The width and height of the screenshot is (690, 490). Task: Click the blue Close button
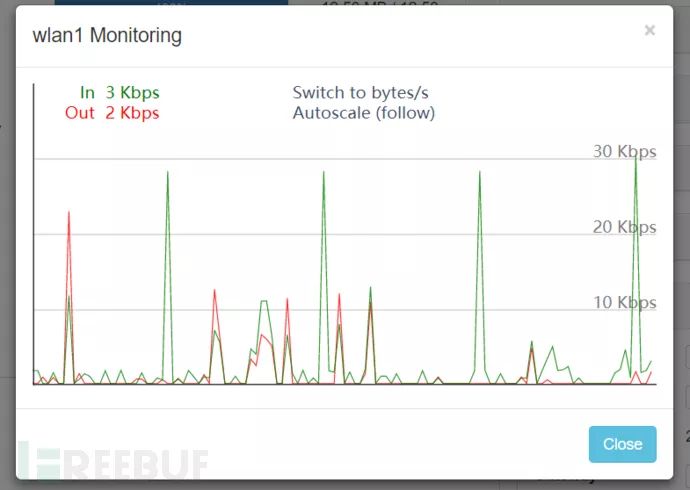point(622,444)
